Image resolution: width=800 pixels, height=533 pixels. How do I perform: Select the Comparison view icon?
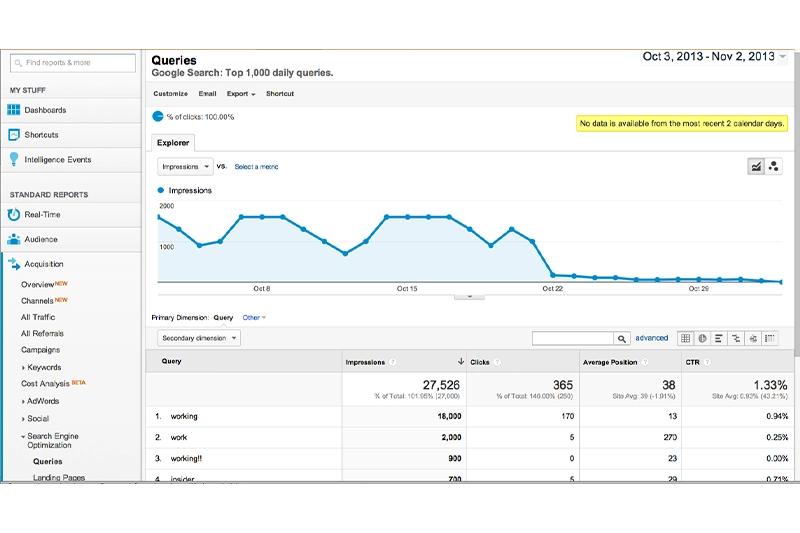736,338
